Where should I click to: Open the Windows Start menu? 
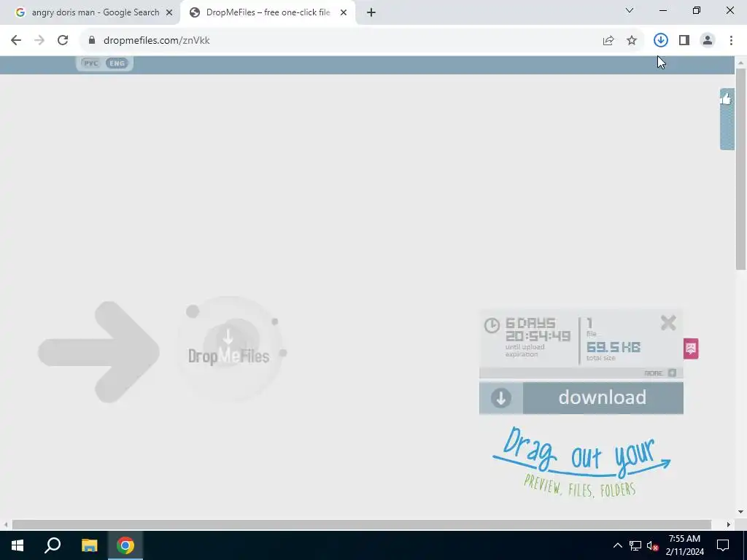click(x=18, y=545)
